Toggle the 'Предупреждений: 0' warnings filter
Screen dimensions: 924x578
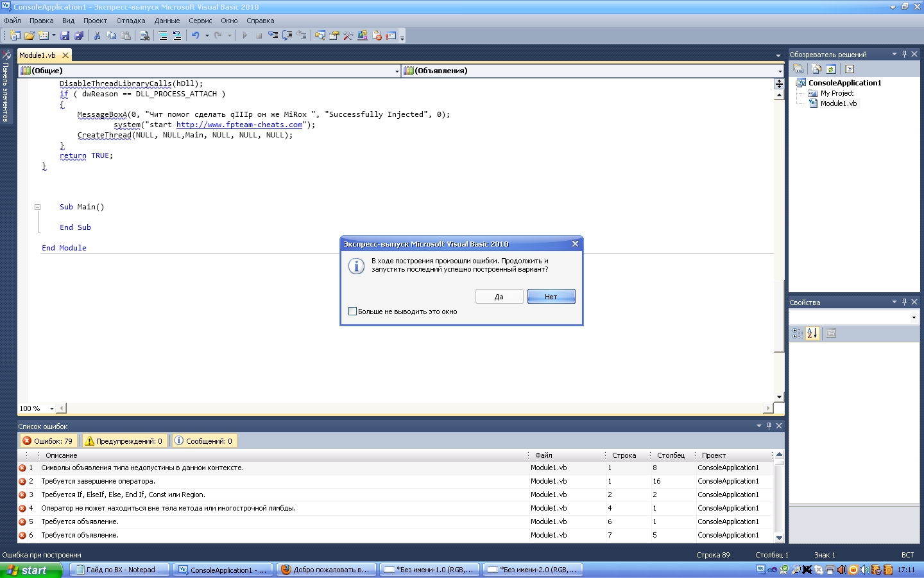124,441
